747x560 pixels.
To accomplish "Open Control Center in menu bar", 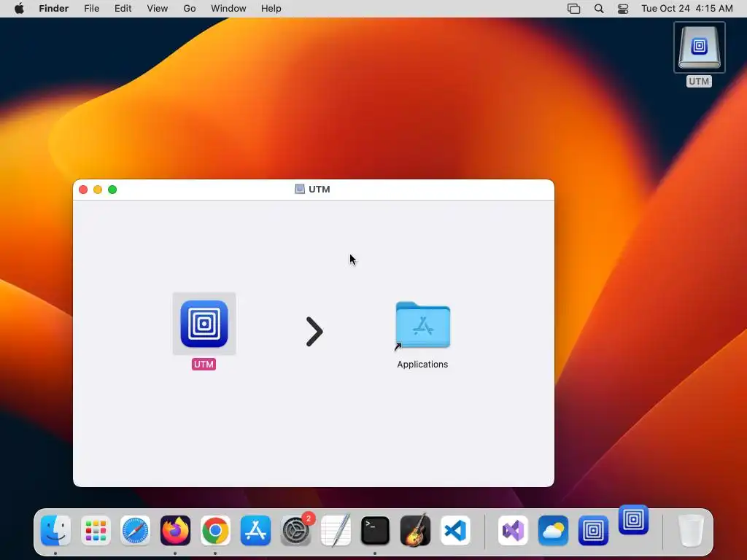I will click(x=623, y=9).
